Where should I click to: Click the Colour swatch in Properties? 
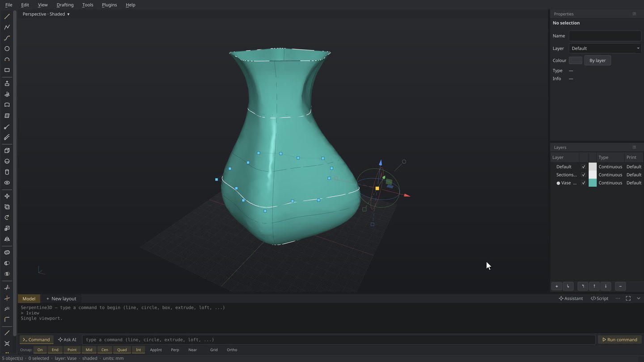click(x=576, y=60)
